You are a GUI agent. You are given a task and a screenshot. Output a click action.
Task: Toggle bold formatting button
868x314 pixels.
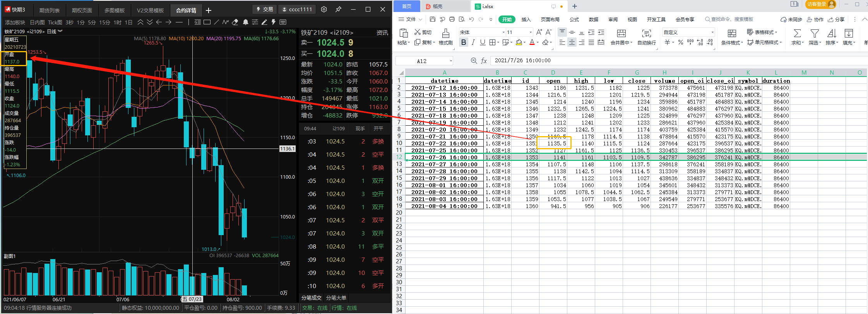464,43
